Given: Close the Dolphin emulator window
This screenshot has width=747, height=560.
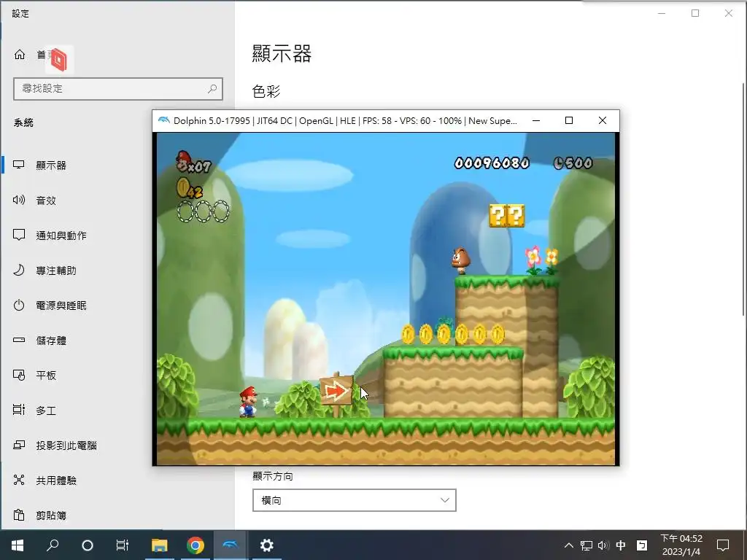Looking at the screenshot, I should click(x=602, y=120).
